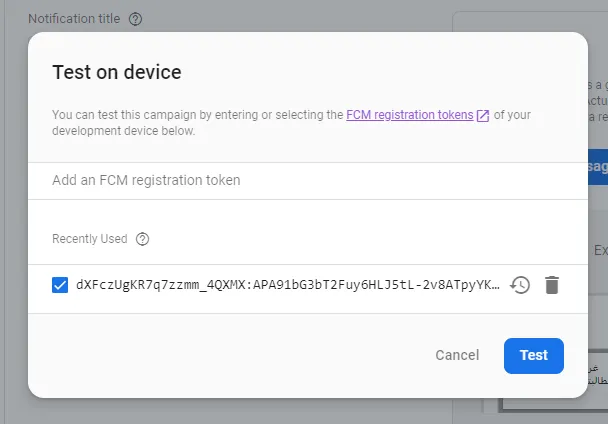The height and width of the screenshot is (424, 608).
Task: Click the Notification title text behind the overlay
Action: click(x=75, y=19)
